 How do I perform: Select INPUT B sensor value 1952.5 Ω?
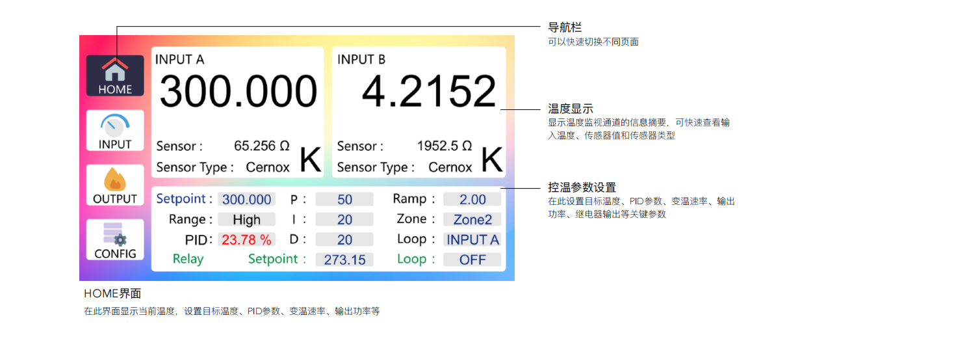coord(445,146)
